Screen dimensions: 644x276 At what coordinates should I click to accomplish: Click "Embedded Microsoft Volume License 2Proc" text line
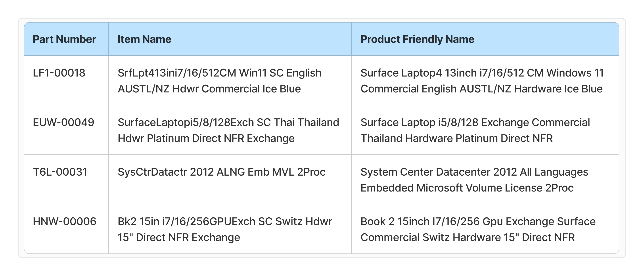pos(467,188)
